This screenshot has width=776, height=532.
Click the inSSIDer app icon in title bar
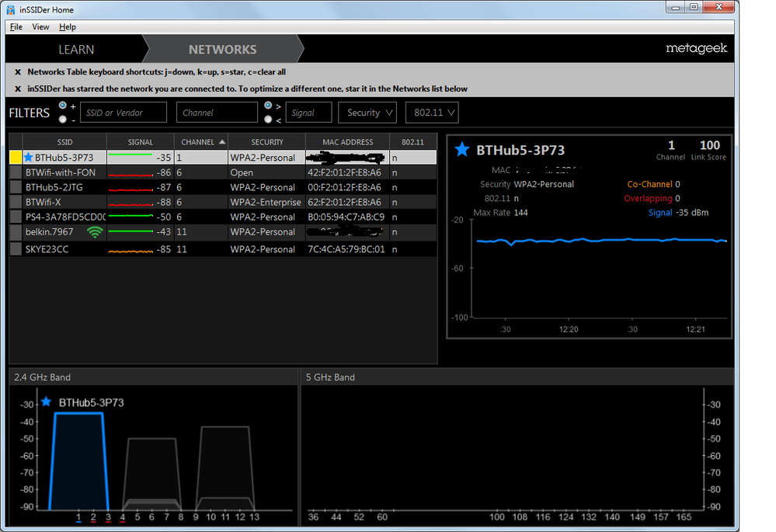pos(10,9)
